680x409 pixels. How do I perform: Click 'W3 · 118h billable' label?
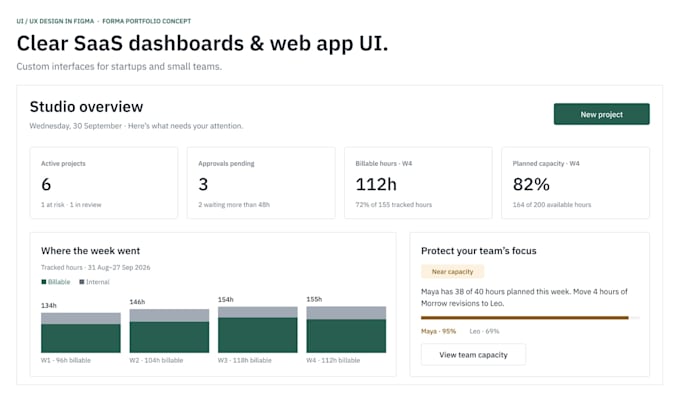coord(245,360)
